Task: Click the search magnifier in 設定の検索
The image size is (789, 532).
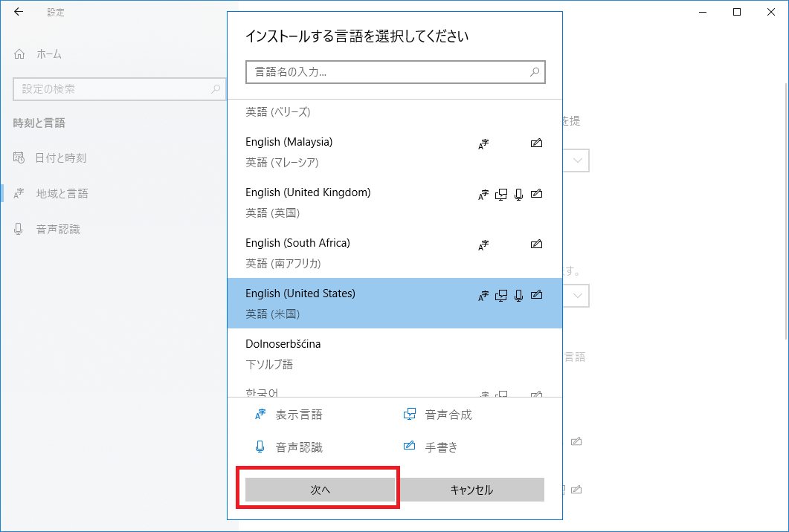Action: pyautogui.click(x=216, y=89)
